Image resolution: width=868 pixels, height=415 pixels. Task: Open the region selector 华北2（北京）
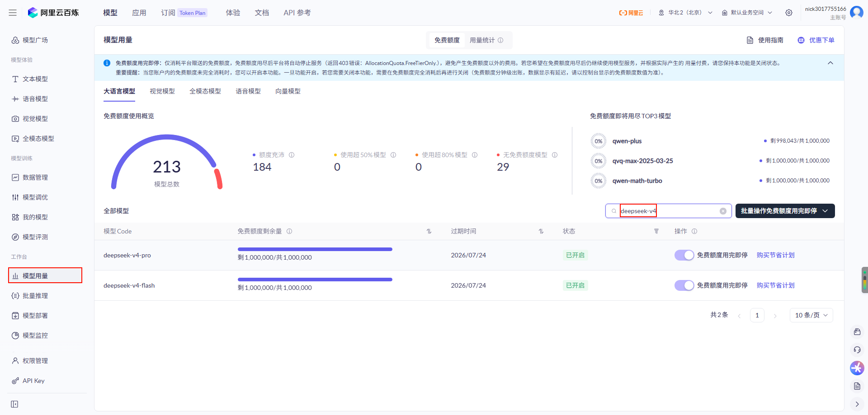click(x=685, y=13)
